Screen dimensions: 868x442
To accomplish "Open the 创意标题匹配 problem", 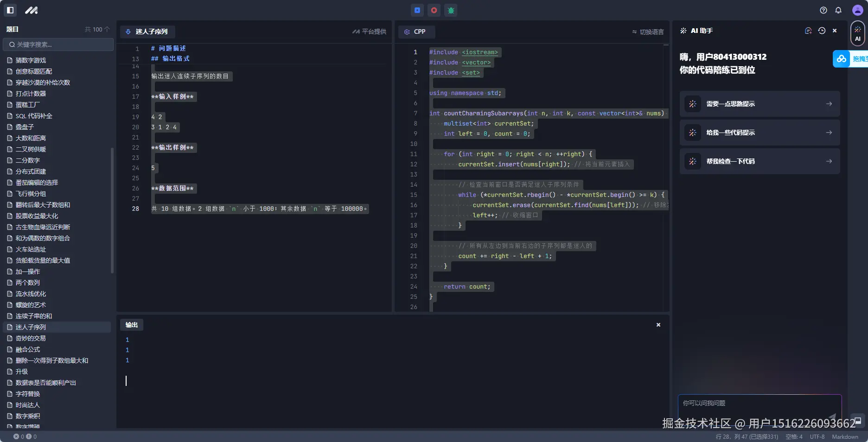I will pyautogui.click(x=57, y=71).
